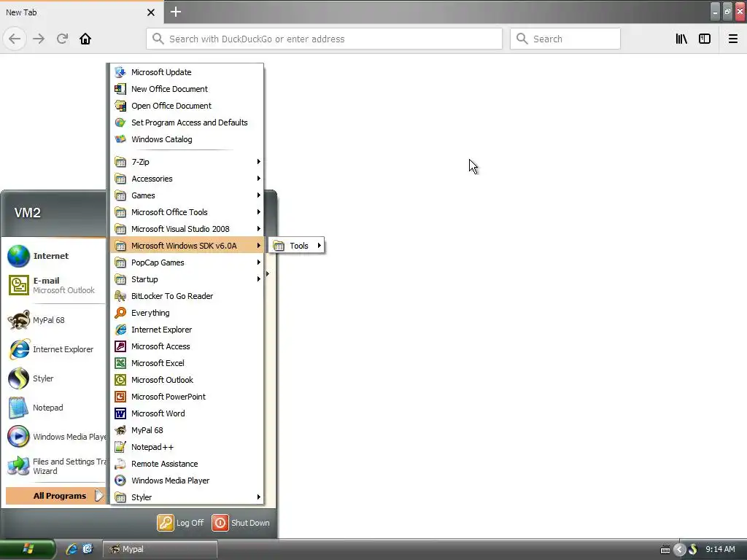Open Remote Assistance

(x=187, y=464)
